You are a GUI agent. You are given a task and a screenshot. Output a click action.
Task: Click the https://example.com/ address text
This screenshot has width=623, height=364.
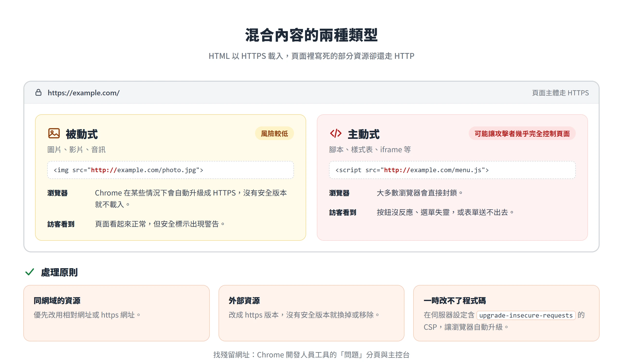pos(83,93)
